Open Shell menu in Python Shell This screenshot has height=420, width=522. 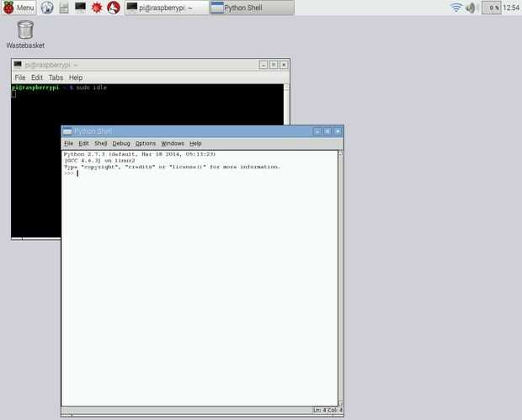click(x=100, y=143)
